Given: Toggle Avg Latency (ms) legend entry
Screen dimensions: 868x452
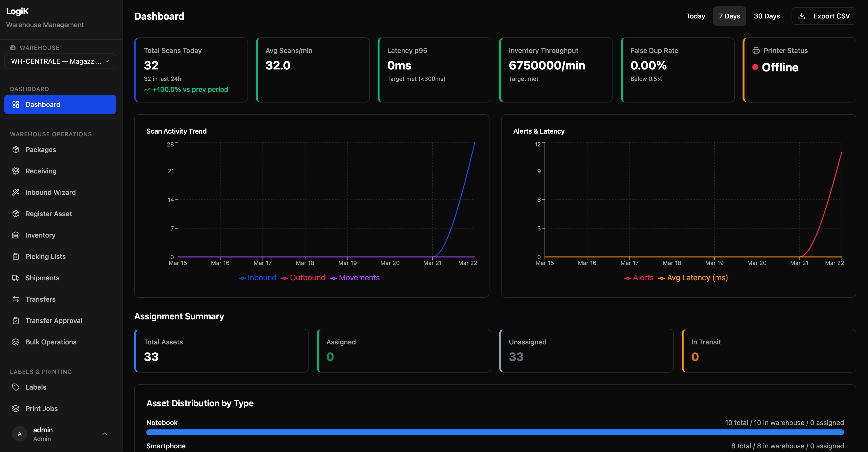Looking at the screenshot, I should (x=693, y=278).
